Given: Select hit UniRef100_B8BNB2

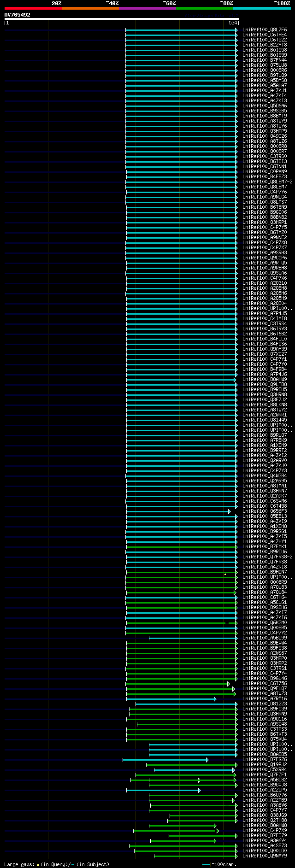Looking at the screenshot, I should pyautogui.click(x=265, y=217).
